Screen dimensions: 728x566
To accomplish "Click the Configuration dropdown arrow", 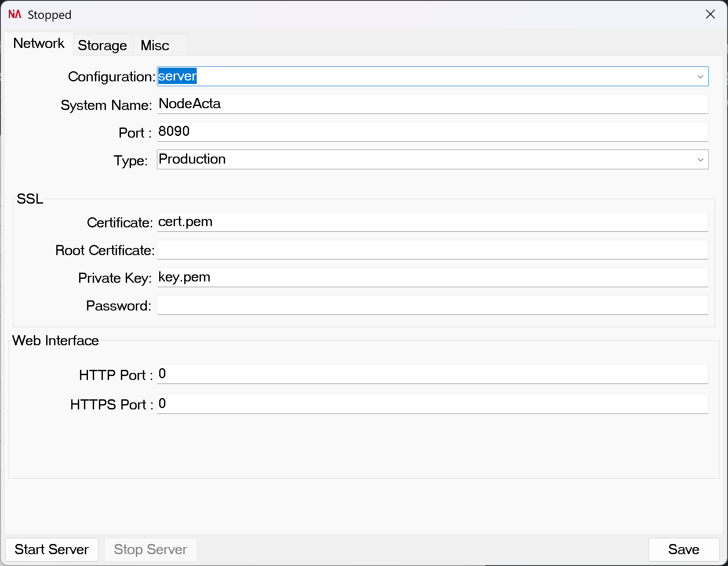I will 700,76.
